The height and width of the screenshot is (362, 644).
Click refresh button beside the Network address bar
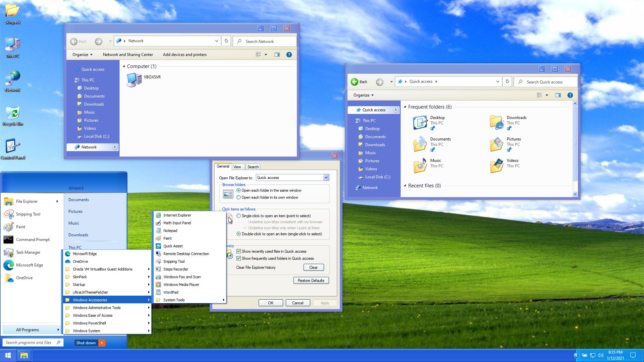226,41
